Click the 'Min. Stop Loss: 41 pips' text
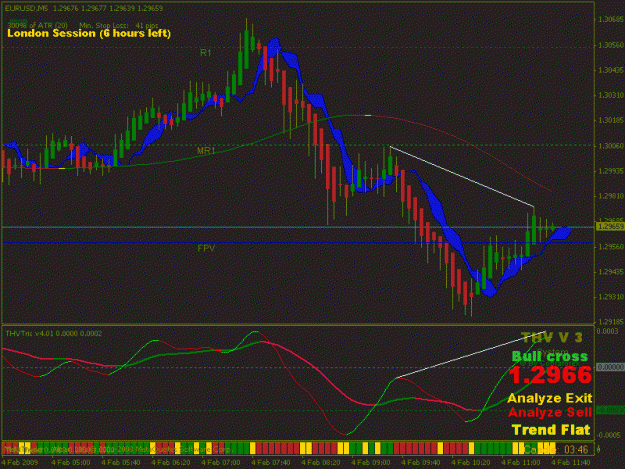 point(119,25)
